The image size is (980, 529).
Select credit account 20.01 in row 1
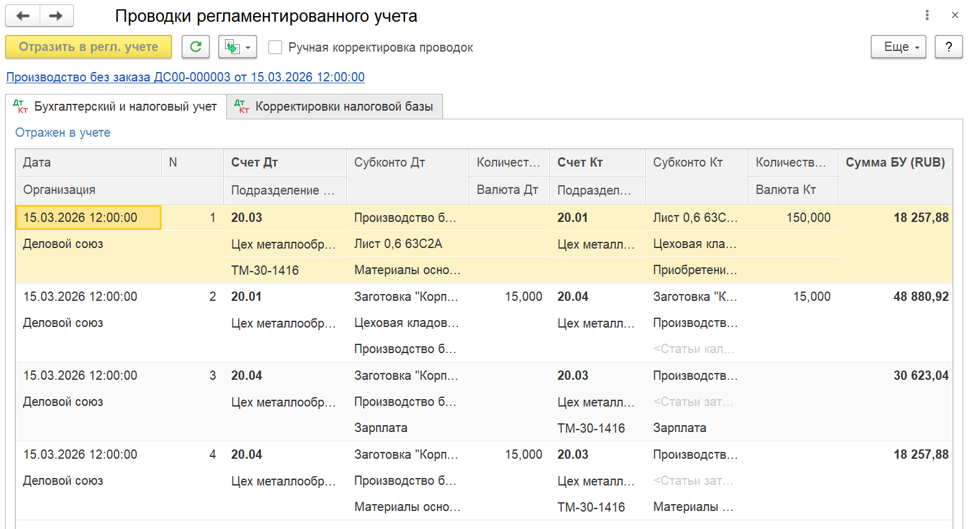click(x=597, y=218)
